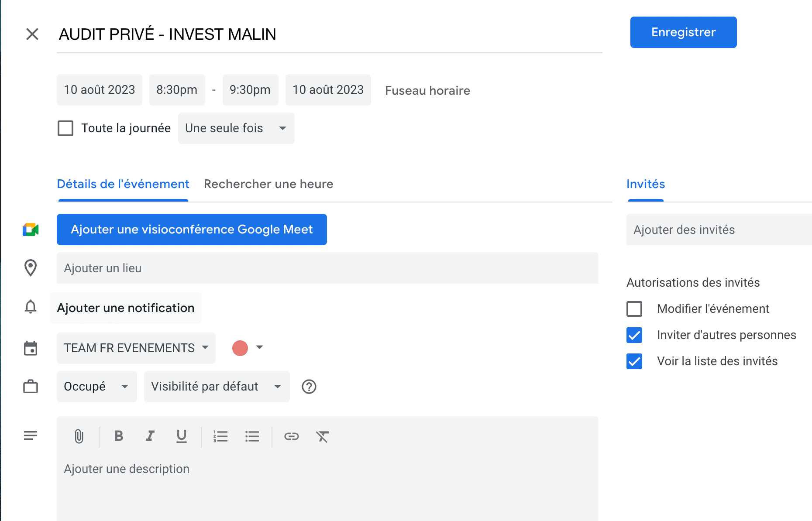
Task: Click the notification bell icon
Action: coord(31,307)
